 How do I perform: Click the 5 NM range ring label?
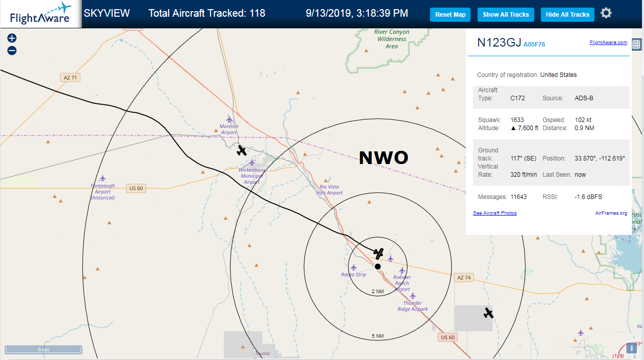(377, 336)
